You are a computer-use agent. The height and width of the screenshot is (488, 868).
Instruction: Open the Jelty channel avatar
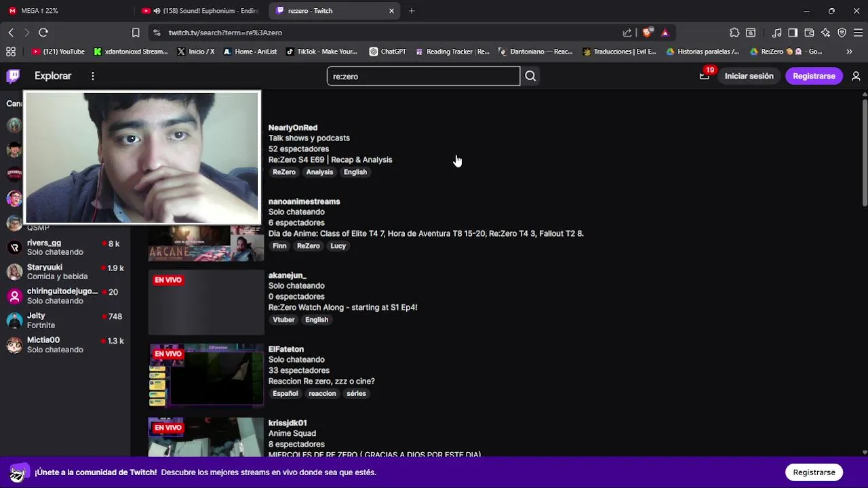[14, 321]
